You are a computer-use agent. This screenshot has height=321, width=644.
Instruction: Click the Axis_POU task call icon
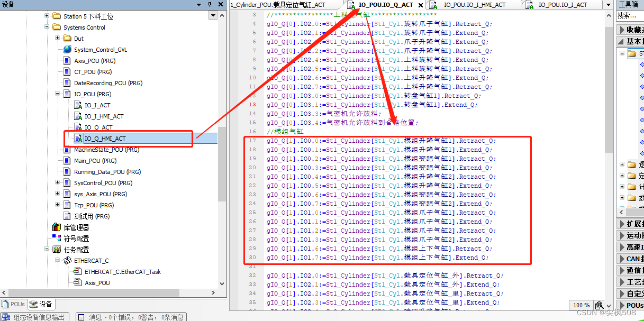click(78, 282)
